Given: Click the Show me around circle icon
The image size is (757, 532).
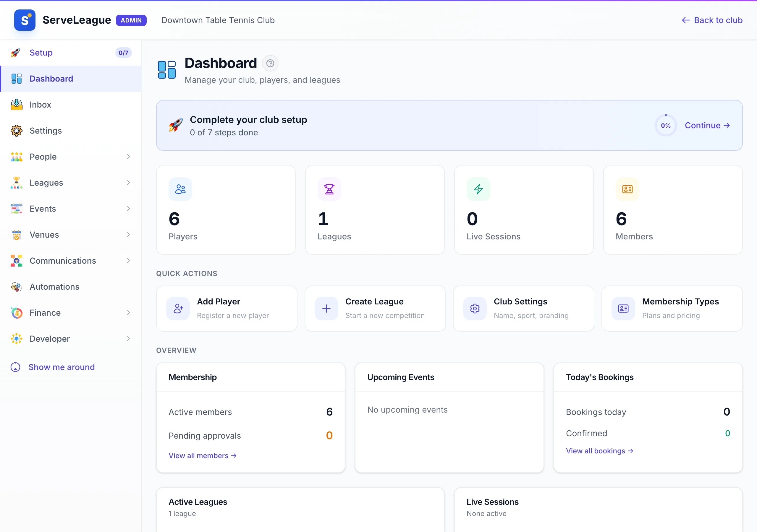Looking at the screenshot, I should [x=15, y=367].
